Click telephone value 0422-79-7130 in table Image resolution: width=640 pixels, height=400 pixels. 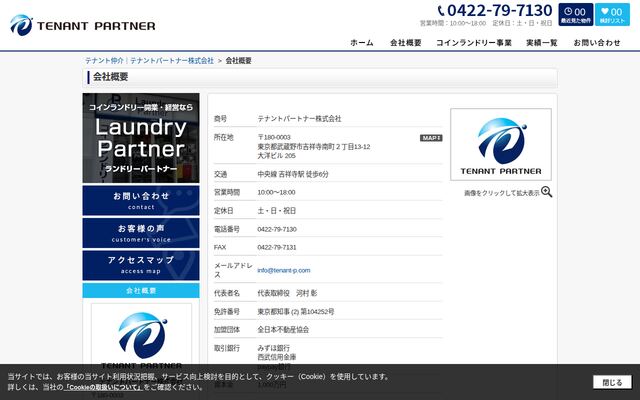pyautogui.click(x=277, y=229)
